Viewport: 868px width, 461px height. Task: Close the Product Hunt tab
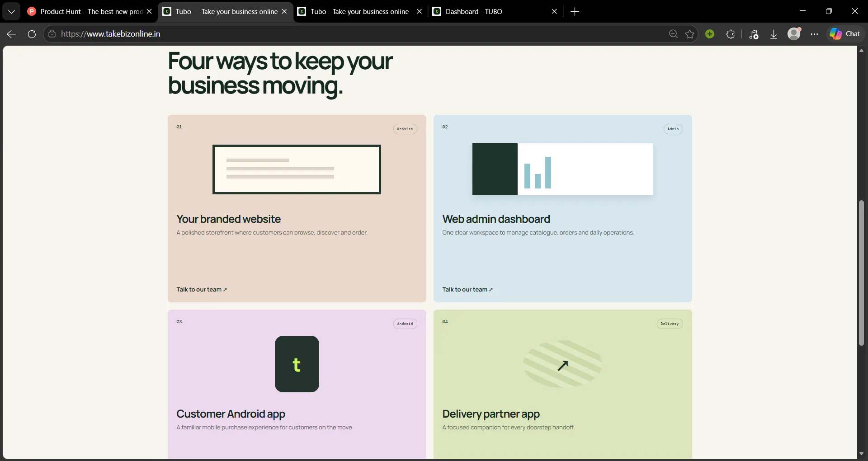(x=149, y=11)
